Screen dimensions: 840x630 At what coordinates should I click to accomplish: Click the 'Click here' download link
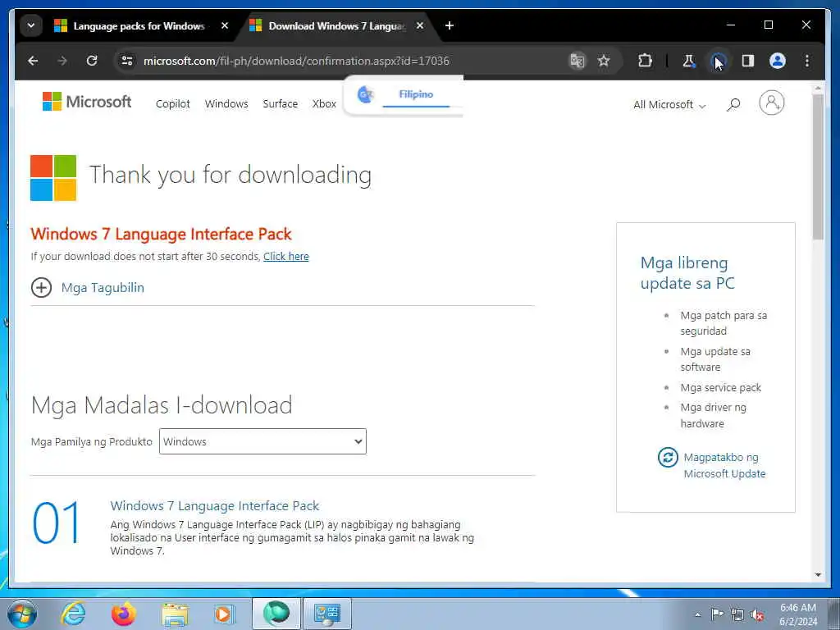point(286,257)
